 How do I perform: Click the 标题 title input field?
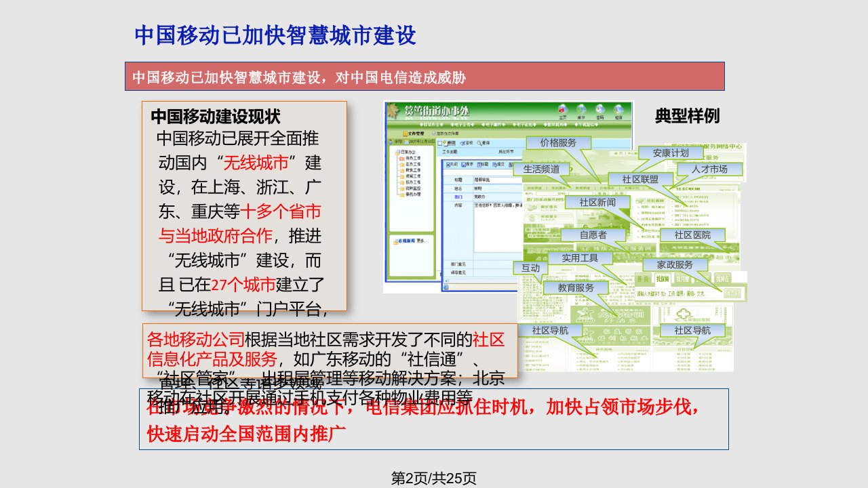click(497, 180)
